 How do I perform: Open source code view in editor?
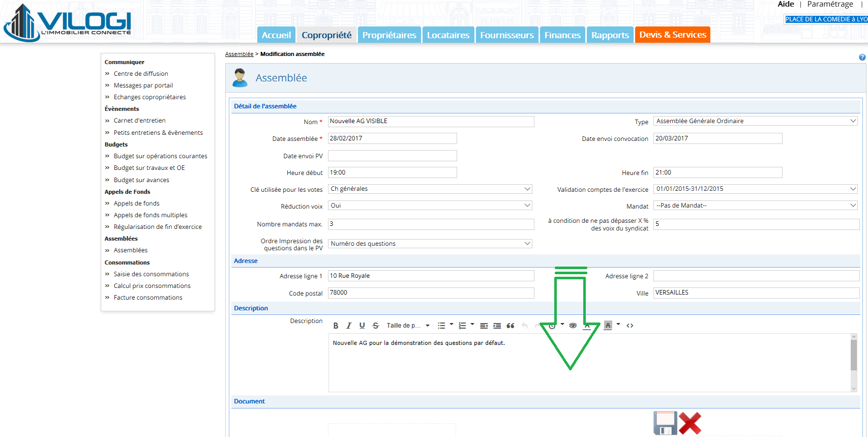tap(630, 326)
